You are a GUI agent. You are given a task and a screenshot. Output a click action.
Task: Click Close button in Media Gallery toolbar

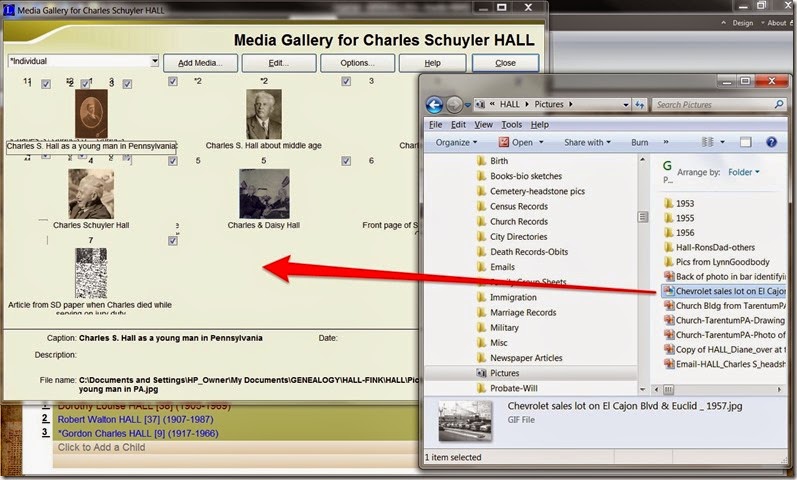click(505, 63)
